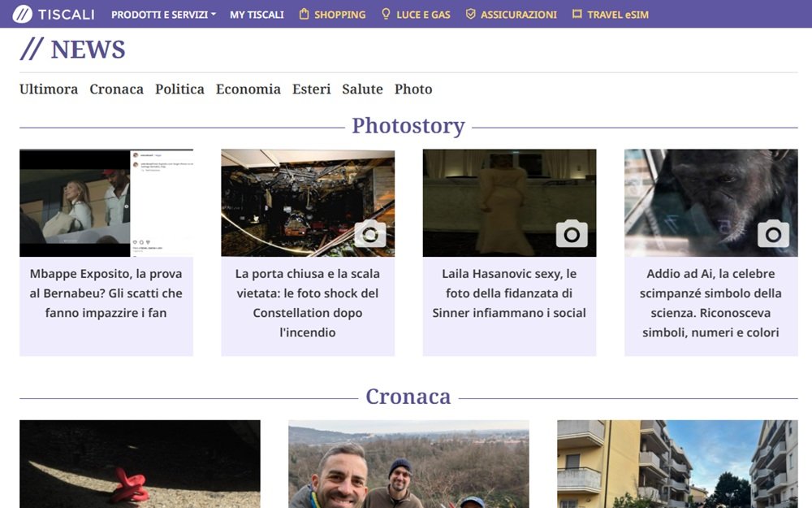Switch to the Politica section
This screenshot has width=812, height=508.
[x=179, y=89]
